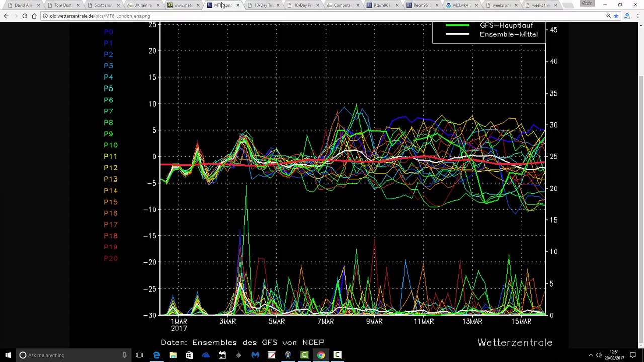
Task: Close the active MT8_London tab
Action: (238, 5)
